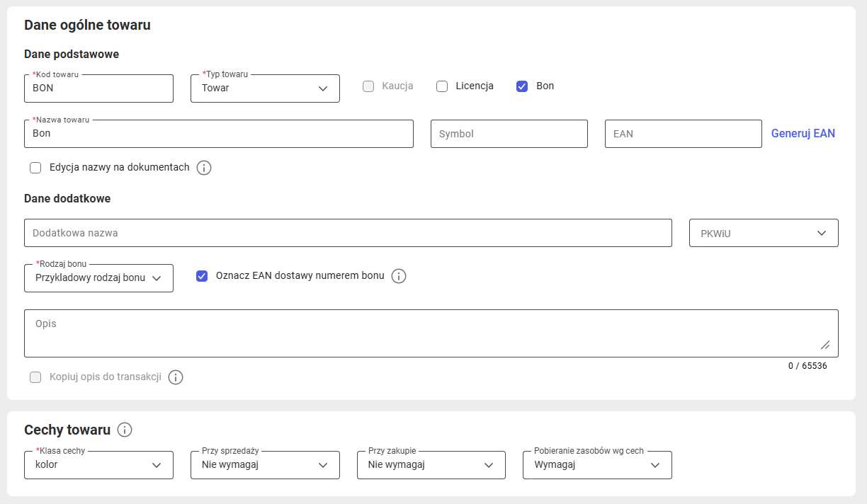867x504 pixels.
Task: Uncheck the Bon checkbox
Action: (522, 86)
